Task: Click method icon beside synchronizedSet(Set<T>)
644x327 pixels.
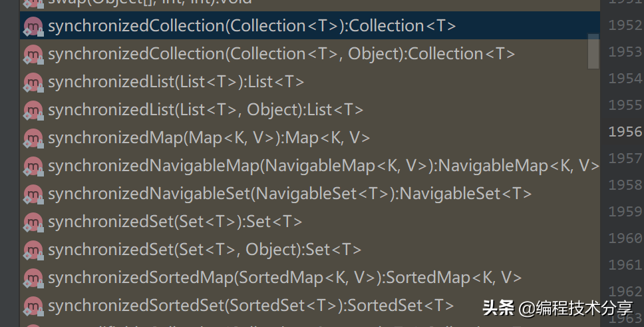Action: (x=32, y=222)
